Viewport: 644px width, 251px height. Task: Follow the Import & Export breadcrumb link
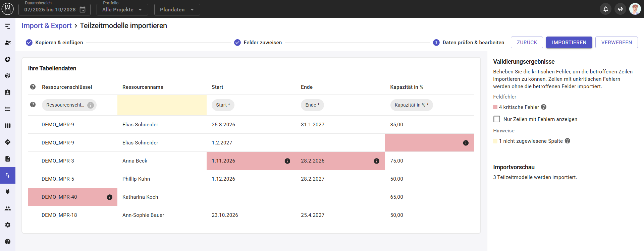pyautogui.click(x=47, y=26)
